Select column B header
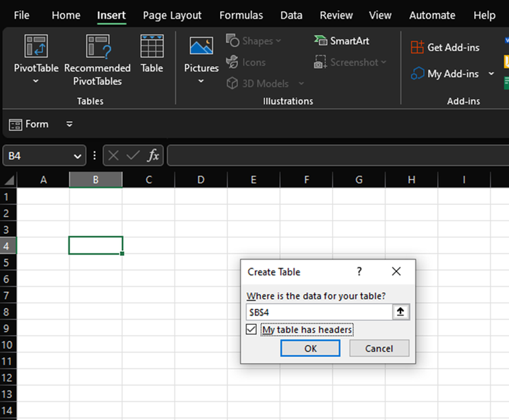Viewport: 509px width, 420px height. coord(96,180)
